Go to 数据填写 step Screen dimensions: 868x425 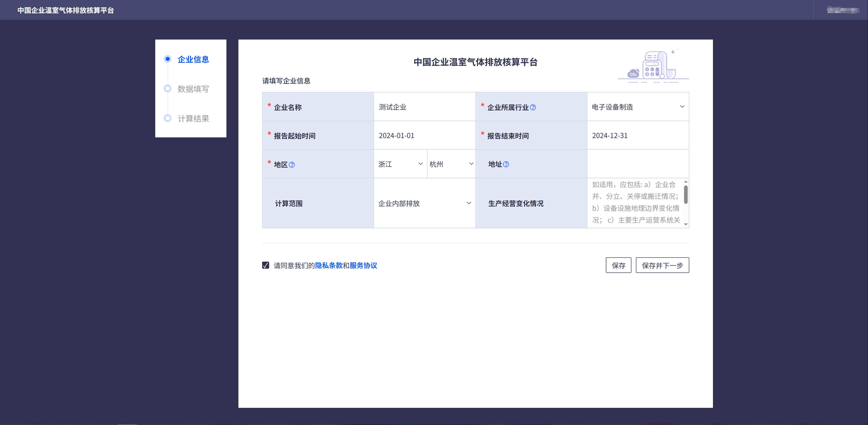[x=193, y=89]
